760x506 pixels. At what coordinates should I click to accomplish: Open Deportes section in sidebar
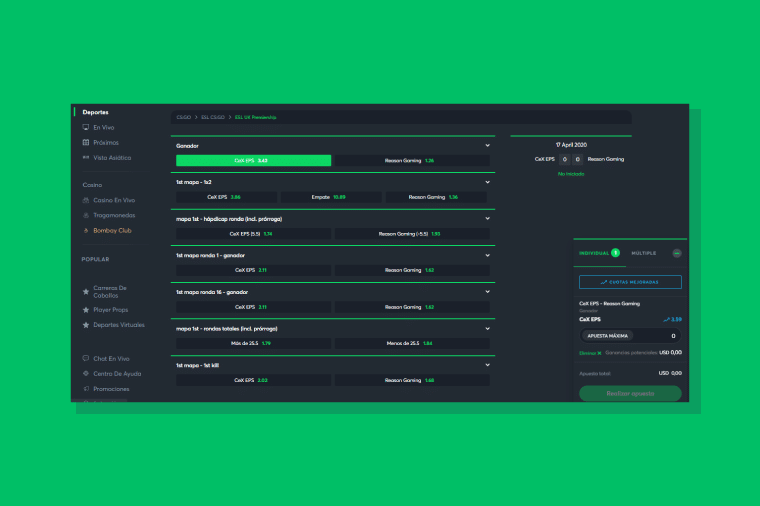coord(95,112)
